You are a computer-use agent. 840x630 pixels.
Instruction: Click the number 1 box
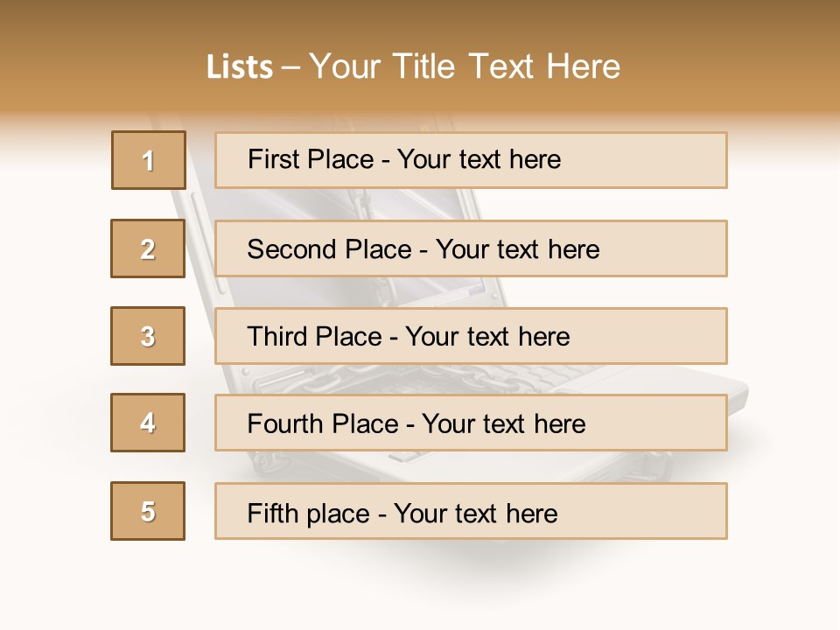pos(149,160)
